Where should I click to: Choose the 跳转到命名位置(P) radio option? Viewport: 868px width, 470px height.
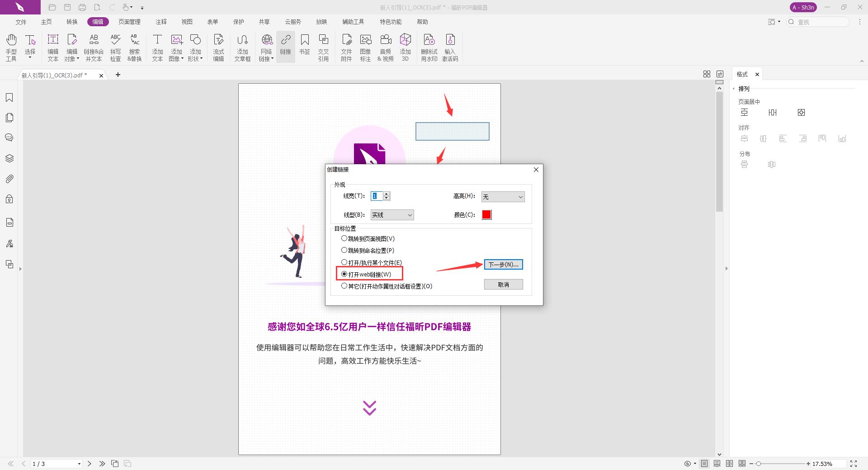[344, 250]
